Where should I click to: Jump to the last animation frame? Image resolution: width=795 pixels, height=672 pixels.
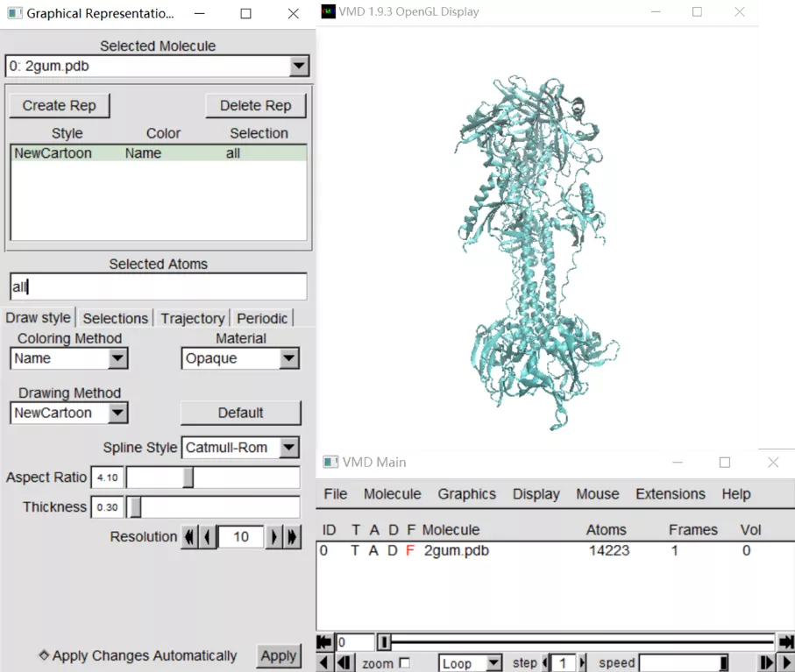pos(785,642)
